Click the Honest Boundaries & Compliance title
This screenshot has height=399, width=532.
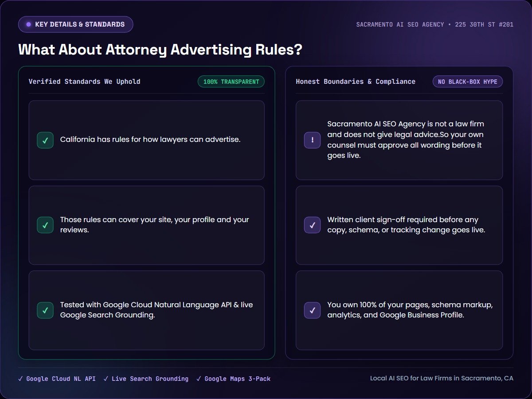(x=356, y=82)
